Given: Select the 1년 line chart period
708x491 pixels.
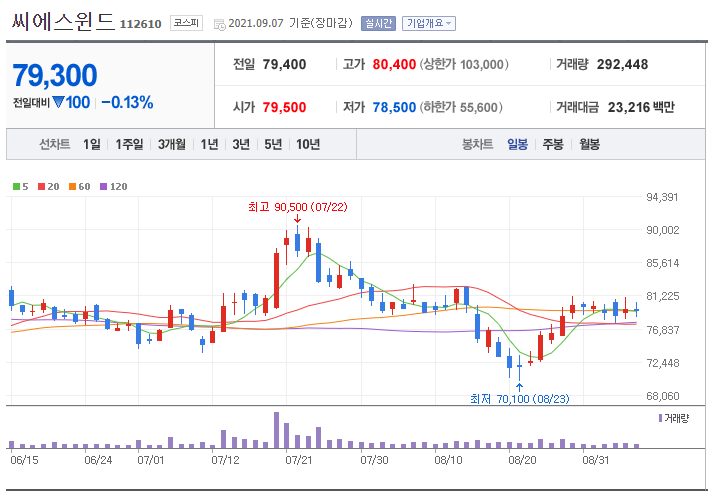Looking at the screenshot, I should (x=210, y=144).
